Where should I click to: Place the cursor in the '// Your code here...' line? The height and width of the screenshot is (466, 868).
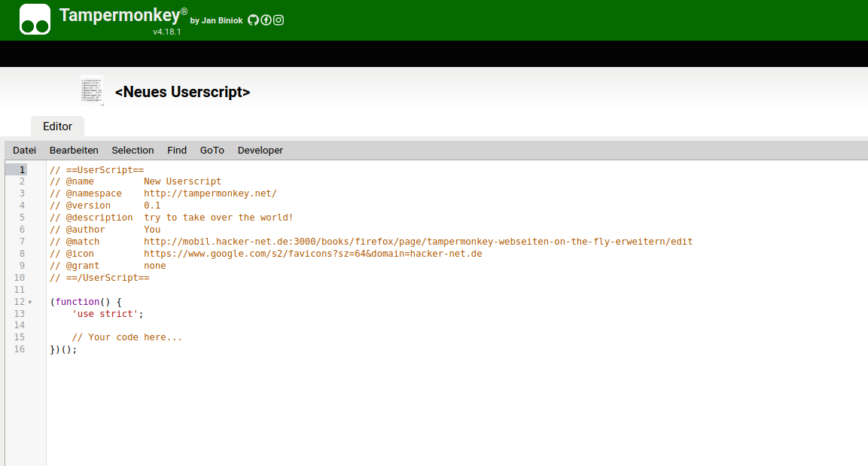click(126, 337)
